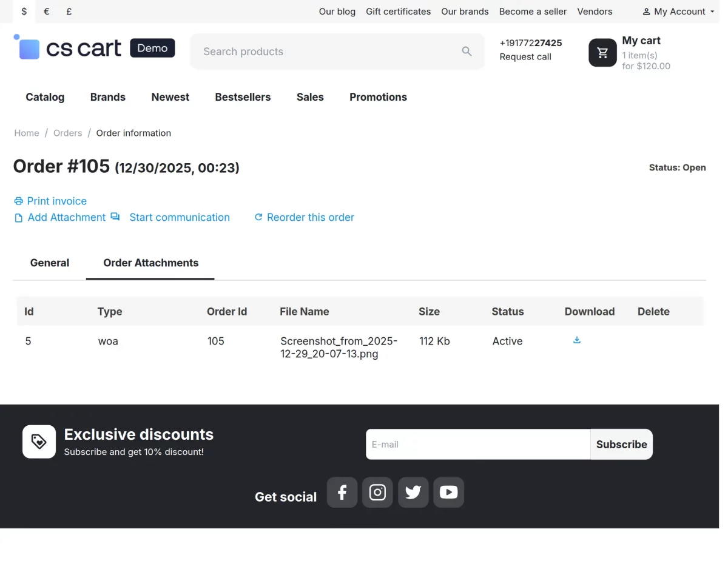Switch to the General tab
This screenshot has width=728, height=572.
[50, 263]
